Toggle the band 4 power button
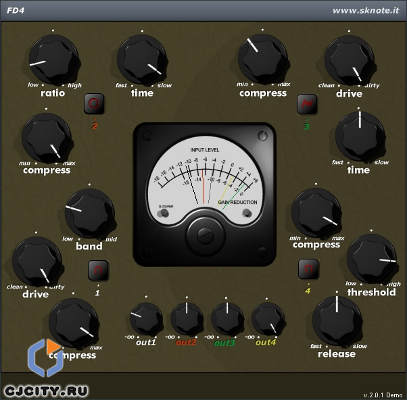Image resolution: width=407 pixels, height=400 pixels. click(x=309, y=269)
